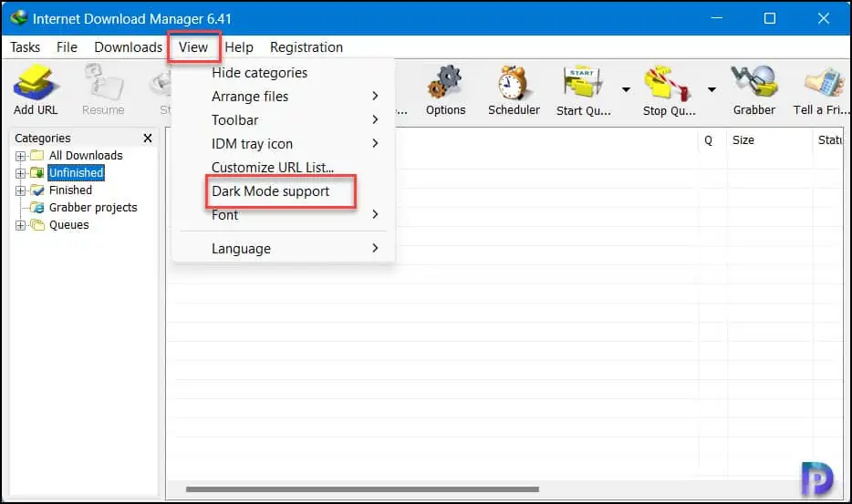Viewport: 852px width, 504px height.
Task: Expand the All Downloads tree node
Action: click(x=21, y=156)
